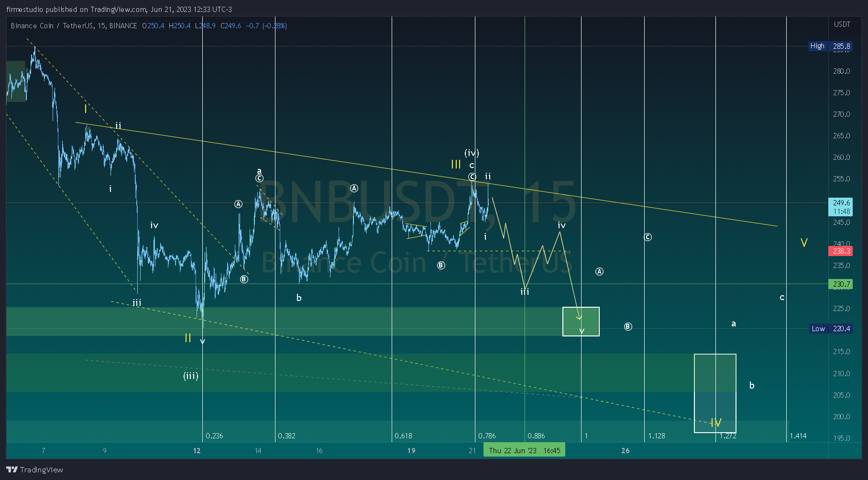Click date 9 on the time axis
Screen dimensions: 868x480
[105, 451]
